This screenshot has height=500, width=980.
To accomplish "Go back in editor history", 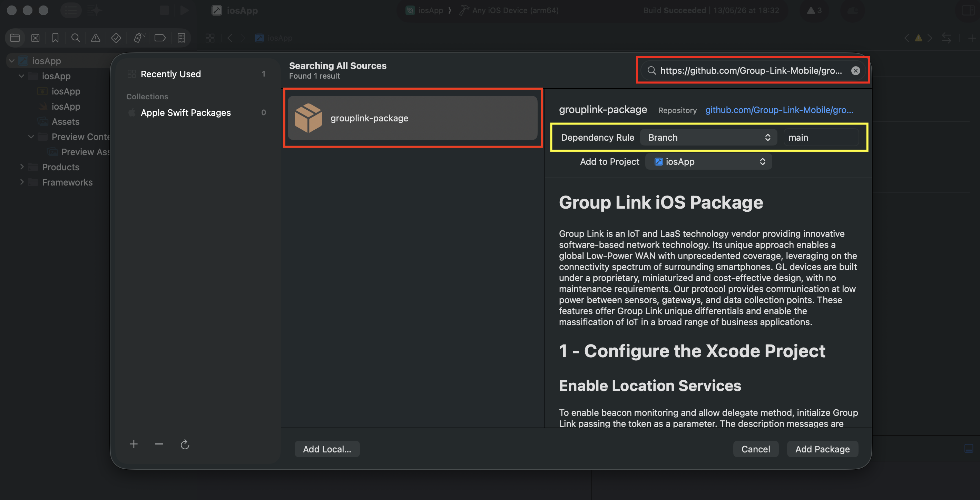I will pyautogui.click(x=230, y=38).
